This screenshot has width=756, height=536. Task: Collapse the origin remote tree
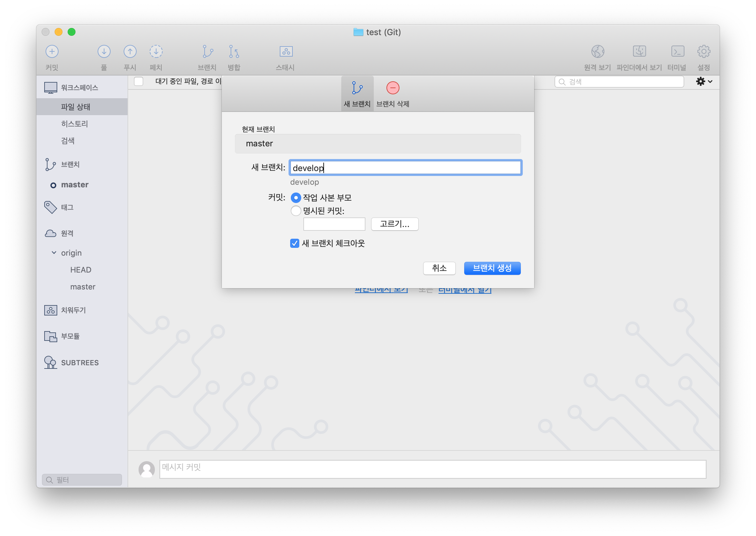click(54, 253)
